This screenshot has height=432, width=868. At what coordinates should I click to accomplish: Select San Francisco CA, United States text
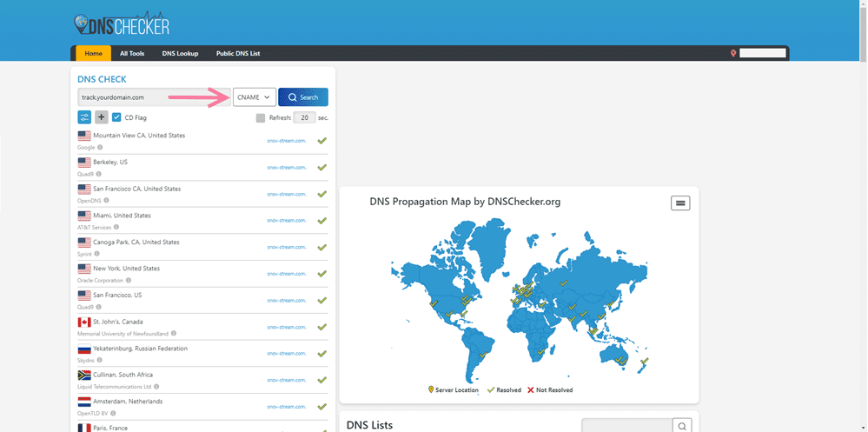(x=136, y=189)
